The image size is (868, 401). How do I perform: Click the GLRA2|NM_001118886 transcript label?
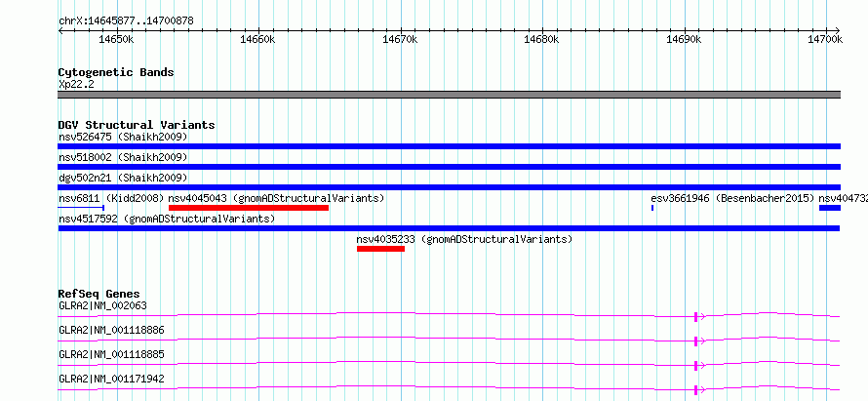pyautogui.click(x=111, y=330)
